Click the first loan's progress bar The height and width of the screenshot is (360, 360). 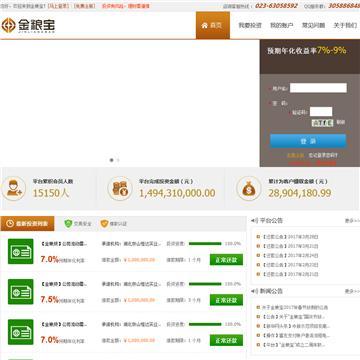205,244
